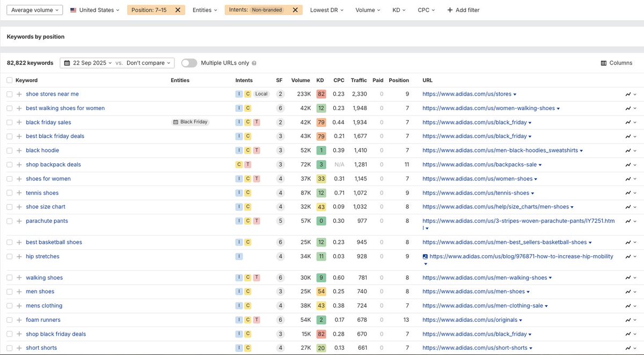This screenshot has height=355, width=644.
Task: Click the orange KD 54 badge for 'men shoes'
Action: click(x=321, y=292)
